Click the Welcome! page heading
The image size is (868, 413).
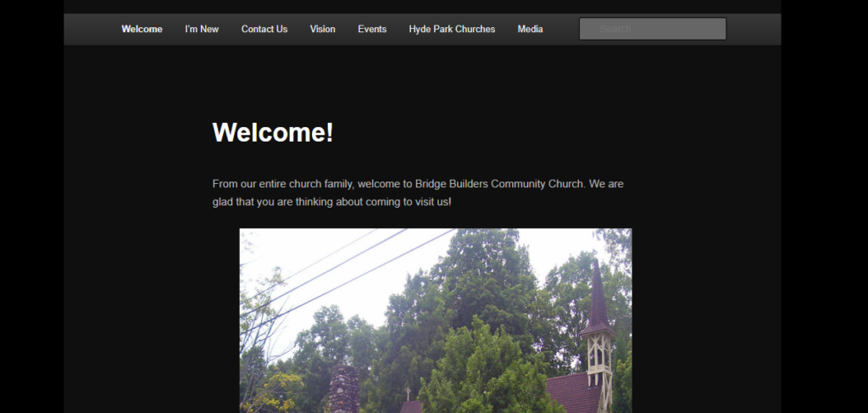(x=273, y=133)
